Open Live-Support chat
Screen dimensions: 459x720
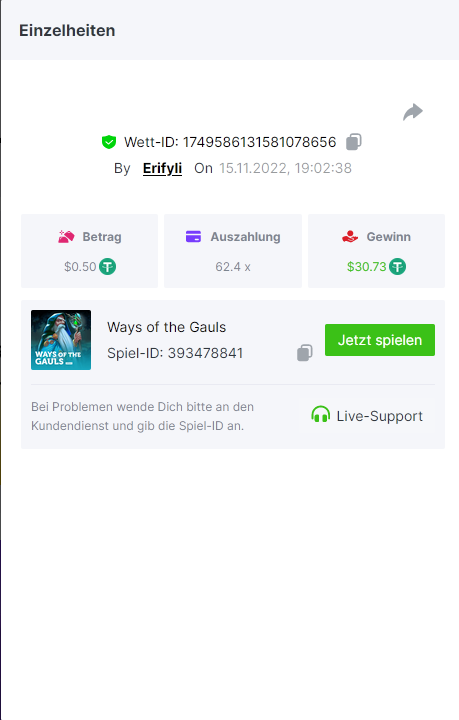367,416
